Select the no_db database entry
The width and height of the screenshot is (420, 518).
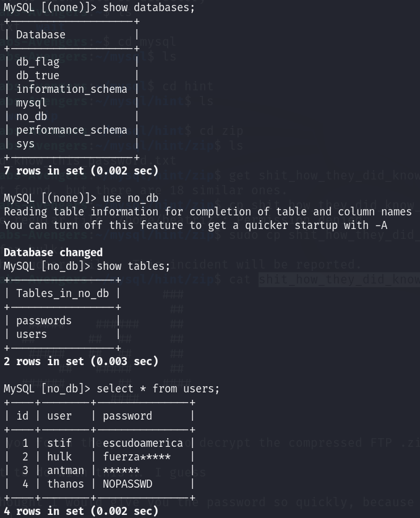pos(32,116)
